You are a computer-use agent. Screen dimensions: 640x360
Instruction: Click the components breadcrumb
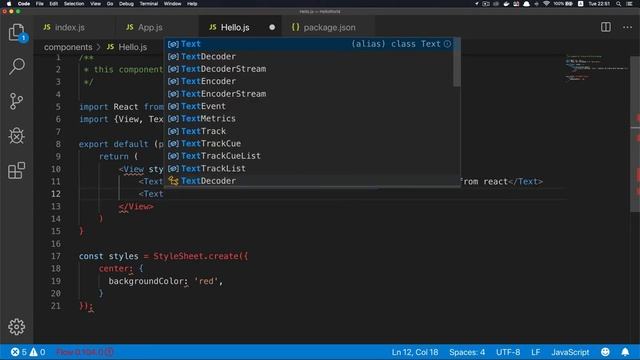click(x=68, y=47)
